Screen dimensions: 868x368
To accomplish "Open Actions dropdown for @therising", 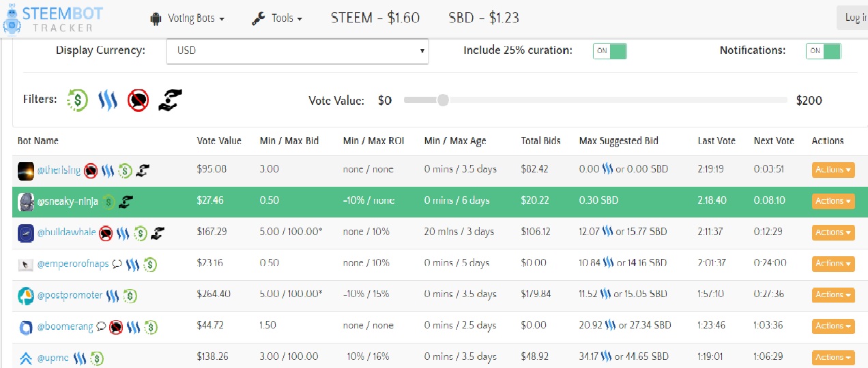I will coord(833,170).
